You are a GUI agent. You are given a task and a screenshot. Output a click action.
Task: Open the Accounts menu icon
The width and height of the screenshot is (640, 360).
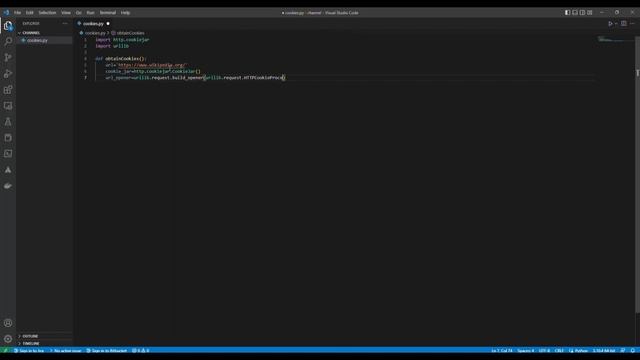8,323
